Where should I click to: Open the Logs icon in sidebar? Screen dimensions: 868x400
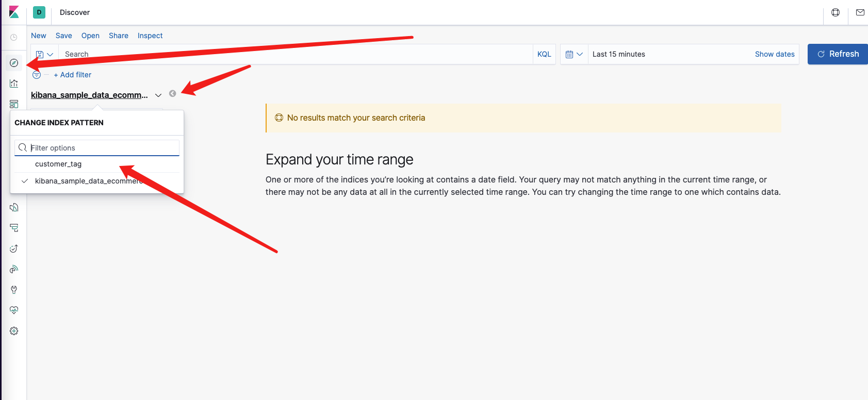(x=14, y=207)
